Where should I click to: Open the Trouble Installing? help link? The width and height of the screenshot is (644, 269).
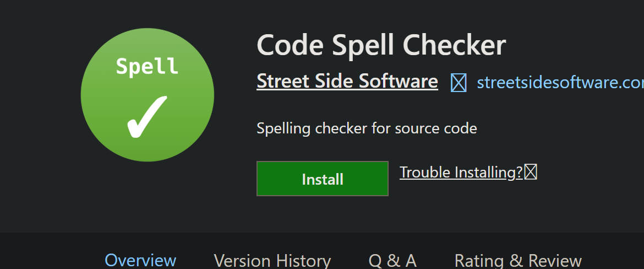pyautogui.click(x=461, y=173)
